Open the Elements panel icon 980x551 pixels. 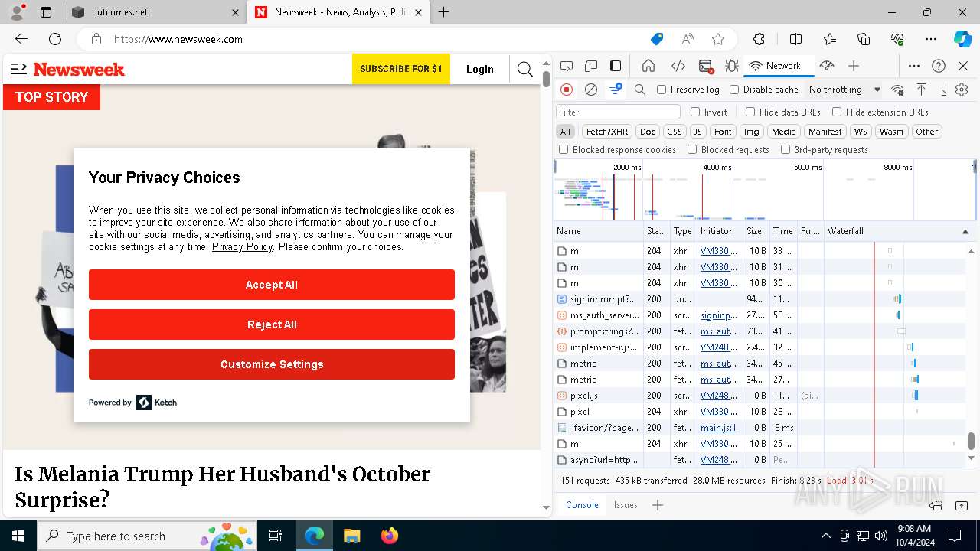click(x=678, y=66)
